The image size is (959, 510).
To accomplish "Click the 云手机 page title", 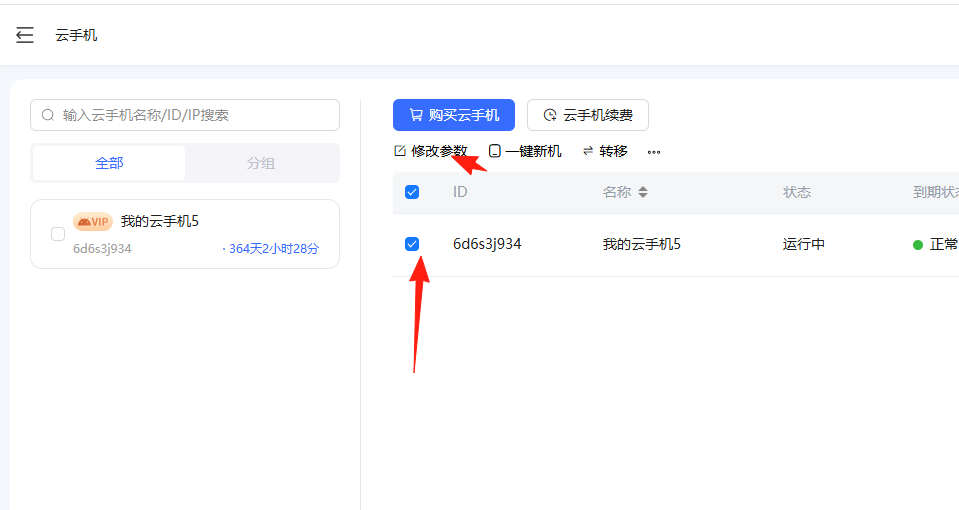I will coord(76,35).
